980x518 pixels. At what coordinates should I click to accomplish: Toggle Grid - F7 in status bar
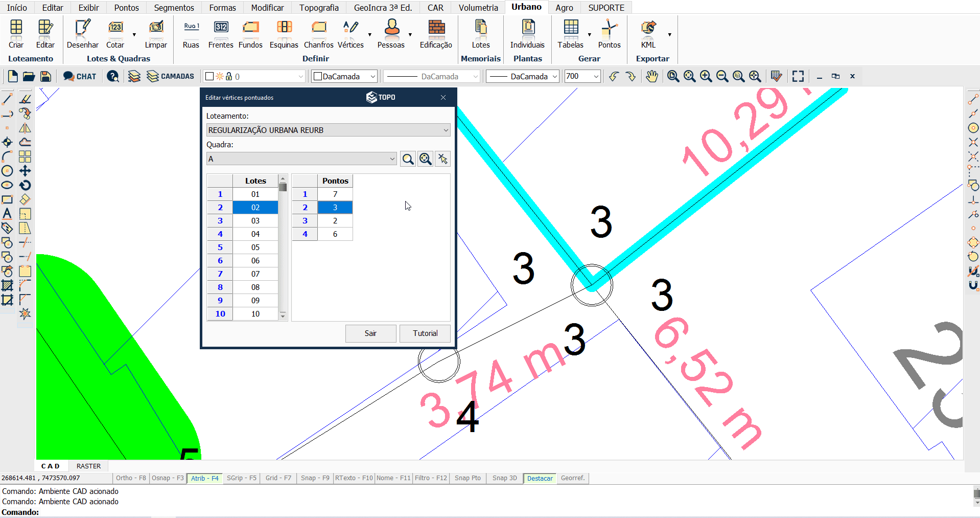pos(278,478)
